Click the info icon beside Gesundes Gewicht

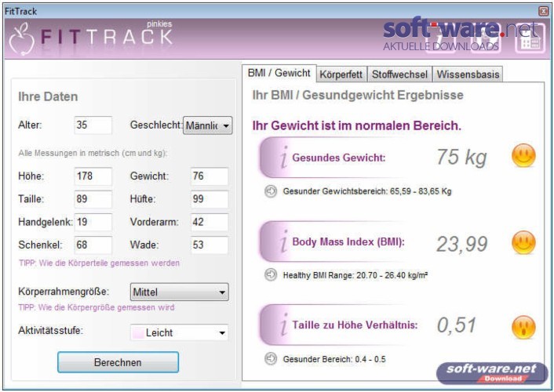(x=284, y=157)
